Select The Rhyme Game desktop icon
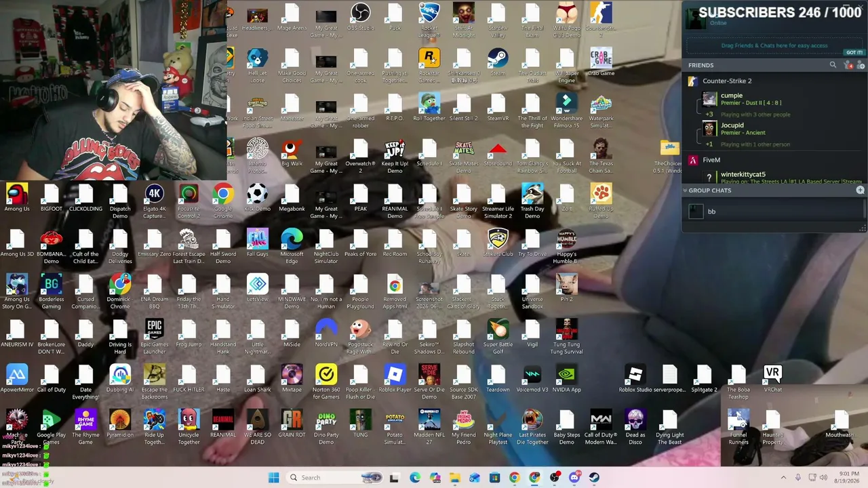This screenshot has width=868, height=488. tap(85, 428)
